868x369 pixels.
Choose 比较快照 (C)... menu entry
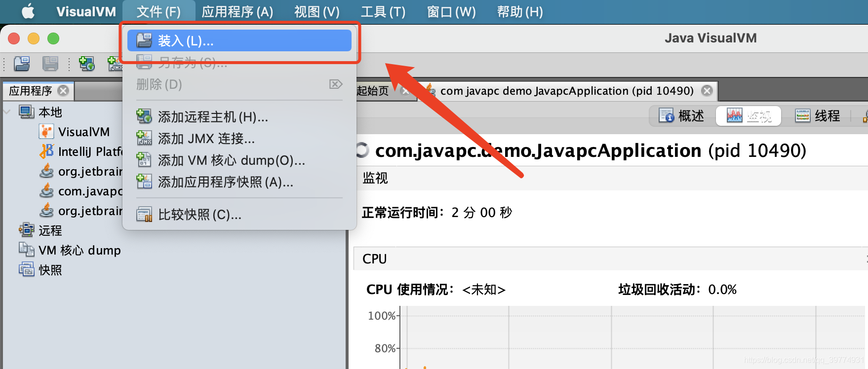click(239, 215)
